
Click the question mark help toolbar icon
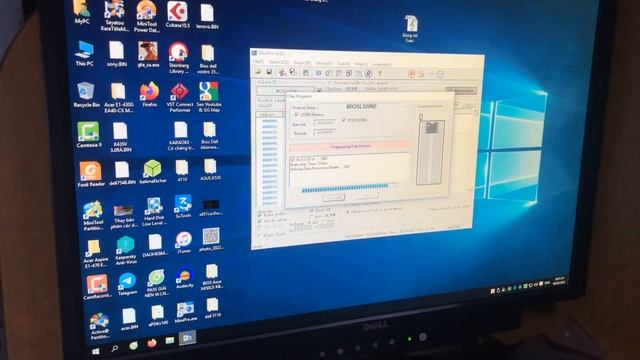click(x=380, y=73)
